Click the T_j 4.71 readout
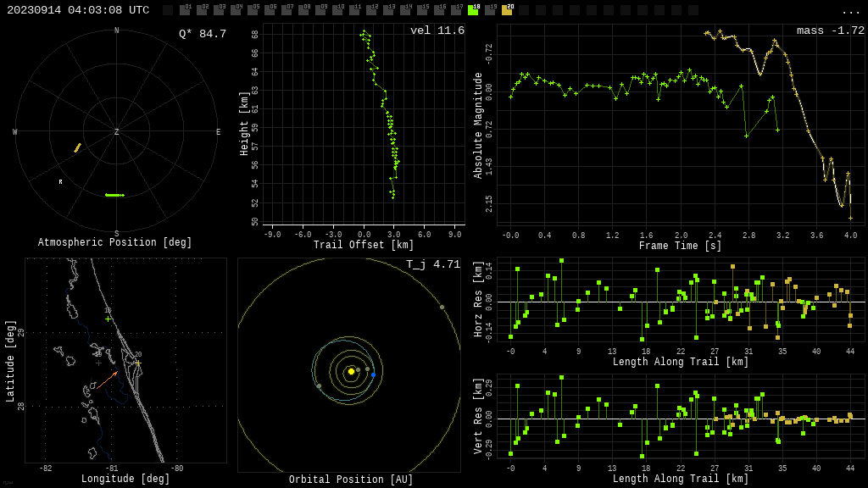Screen dimensions: 868x488 [433, 264]
